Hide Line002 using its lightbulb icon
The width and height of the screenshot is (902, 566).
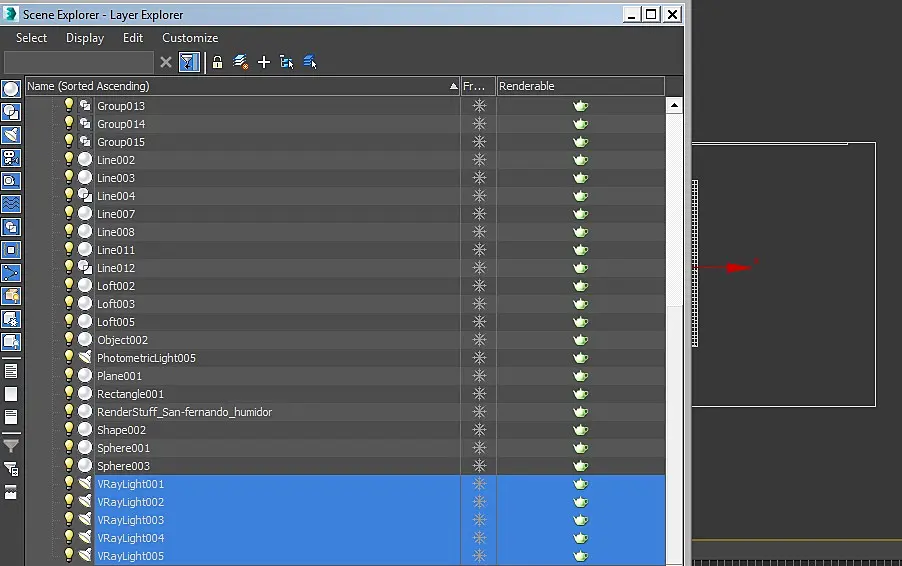click(x=69, y=159)
